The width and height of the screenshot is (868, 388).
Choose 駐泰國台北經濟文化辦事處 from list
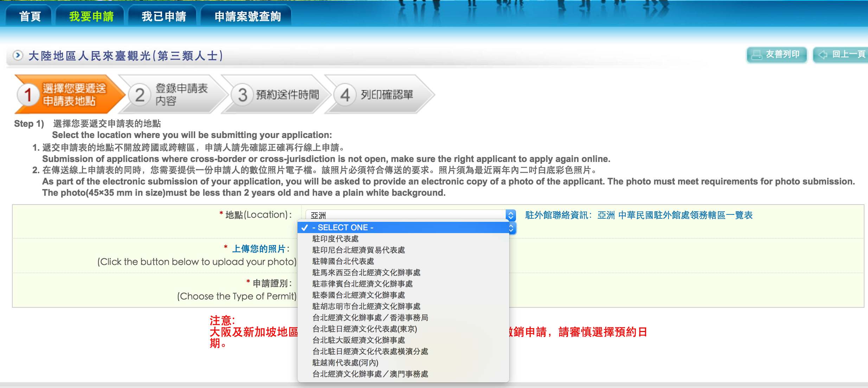pos(358,295)
